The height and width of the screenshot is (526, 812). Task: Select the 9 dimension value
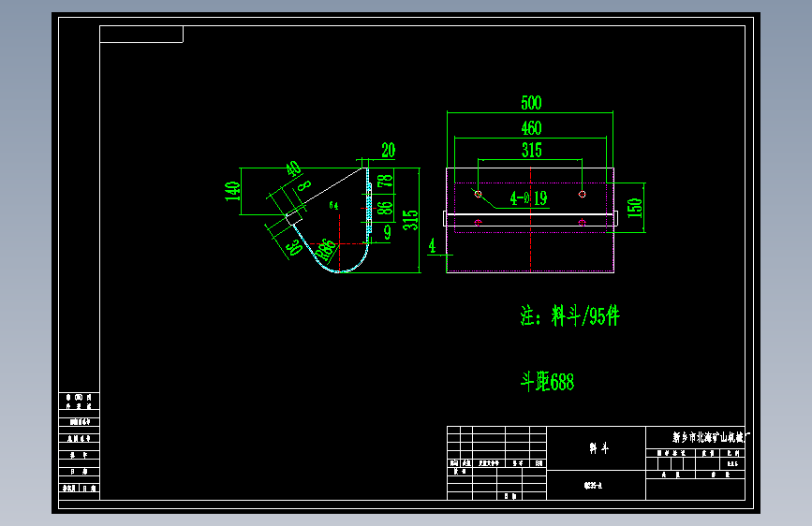pos(387,232)
